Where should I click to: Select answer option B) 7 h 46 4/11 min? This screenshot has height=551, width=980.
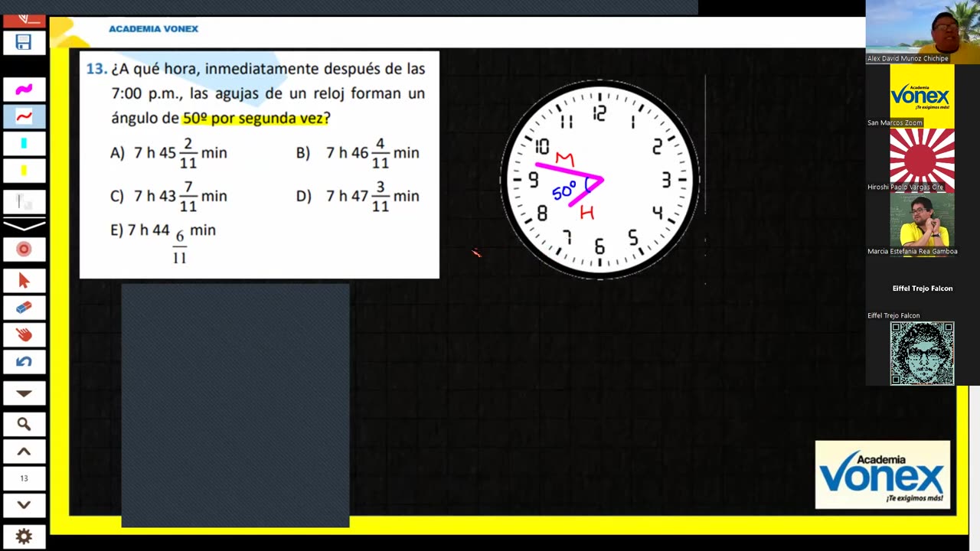(358, 153)
